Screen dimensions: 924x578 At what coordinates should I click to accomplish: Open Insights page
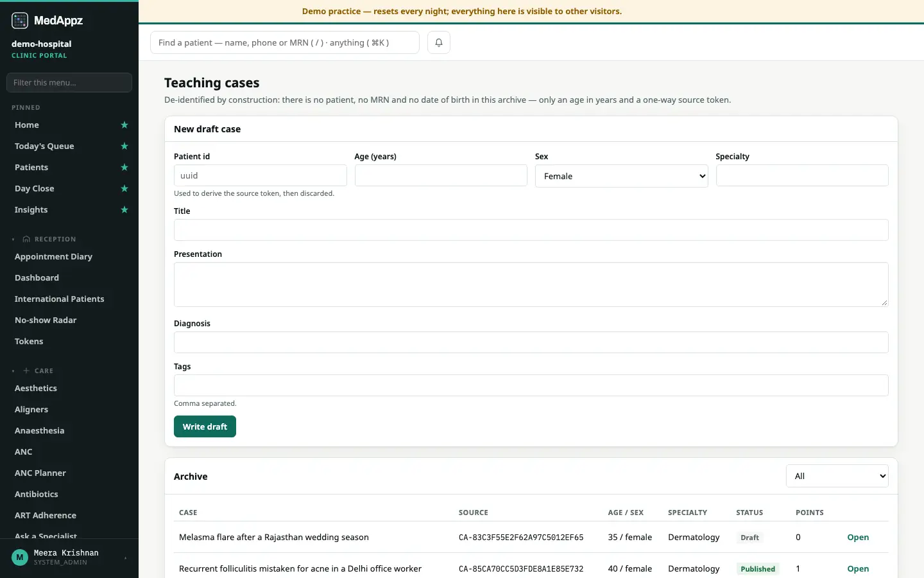coord(31,210)
